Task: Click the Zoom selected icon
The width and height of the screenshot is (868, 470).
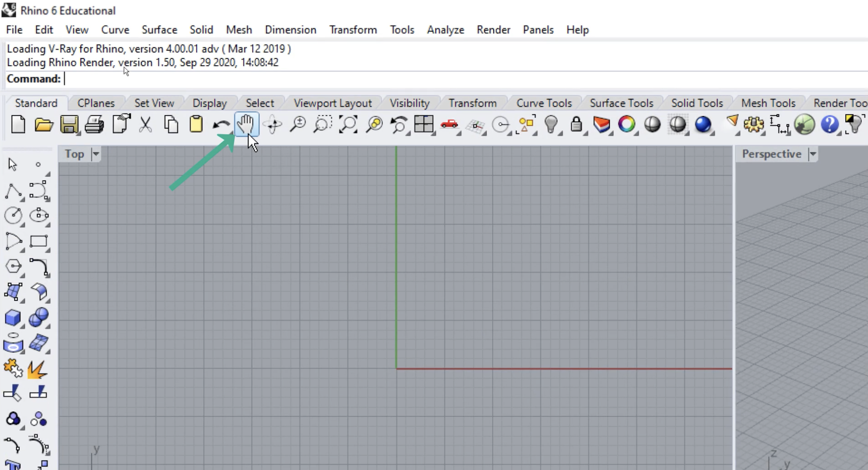Action: [x=374, y=125]
